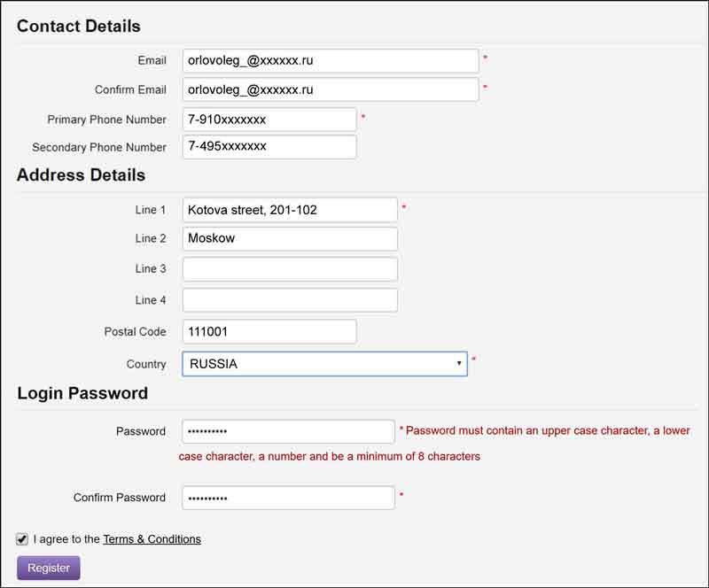Select the Primary Phone Number field

[x=269, y=120]
